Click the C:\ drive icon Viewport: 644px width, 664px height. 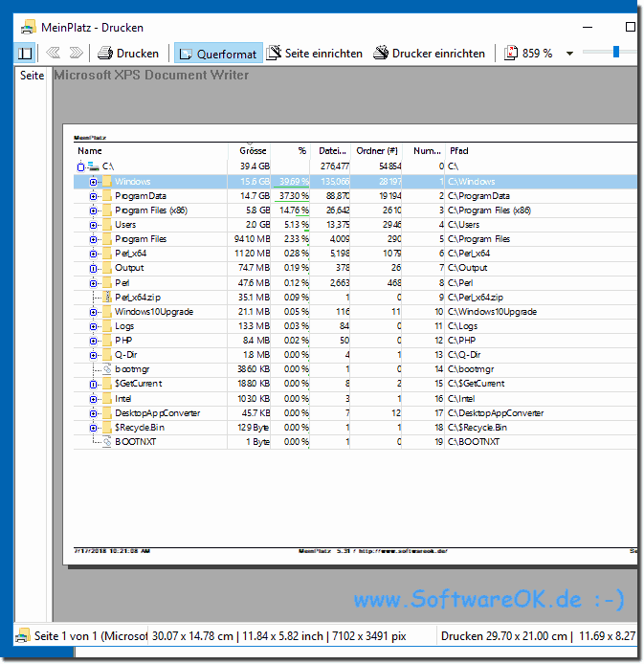tap(93, 166)
